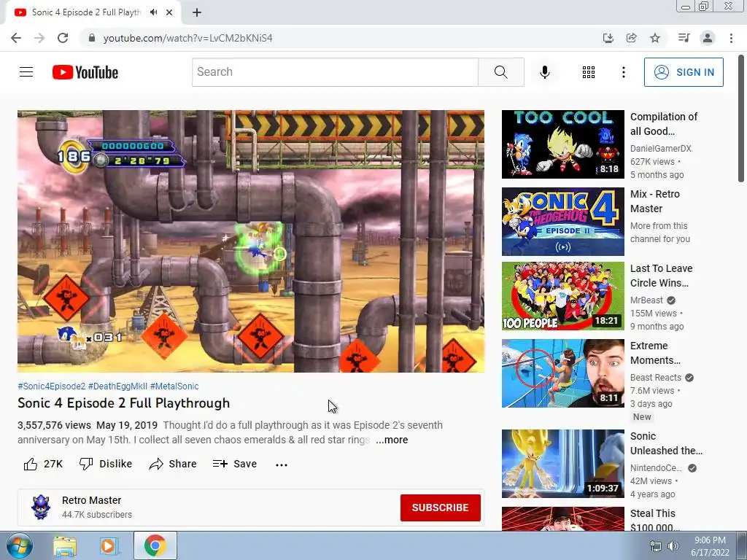Go to YouTube home via the logo

[x=85, y=72]
